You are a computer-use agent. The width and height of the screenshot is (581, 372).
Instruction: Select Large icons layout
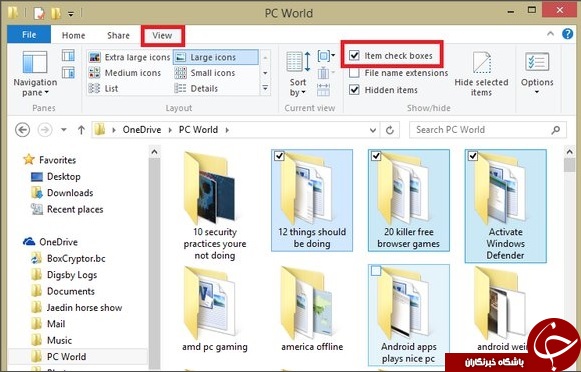coord(216,57)
